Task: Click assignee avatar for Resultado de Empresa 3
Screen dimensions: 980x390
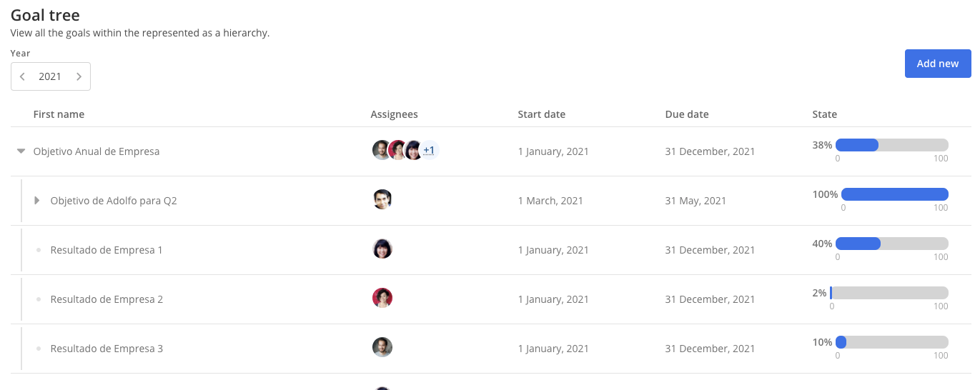Action: 382,347
